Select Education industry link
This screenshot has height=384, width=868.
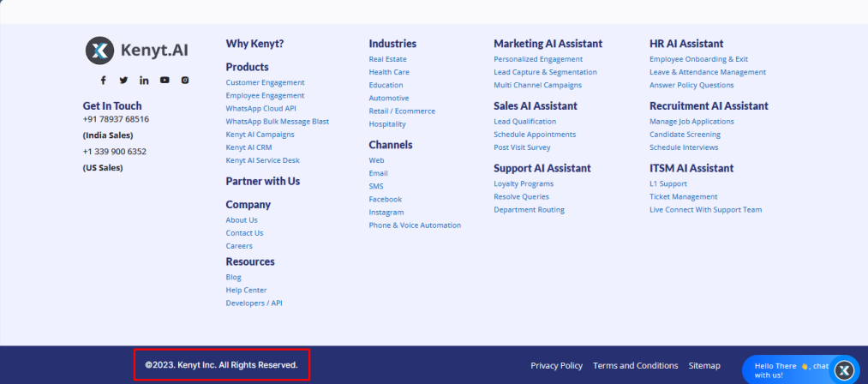(x=386, y=86)
